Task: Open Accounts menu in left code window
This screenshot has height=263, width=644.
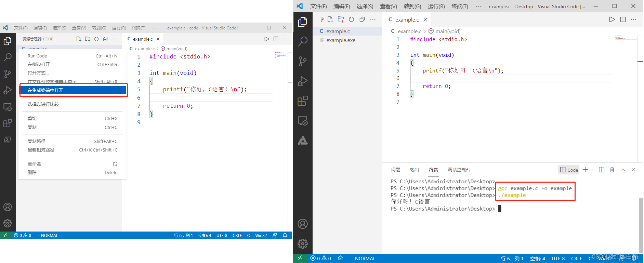Action: (8, 207)
